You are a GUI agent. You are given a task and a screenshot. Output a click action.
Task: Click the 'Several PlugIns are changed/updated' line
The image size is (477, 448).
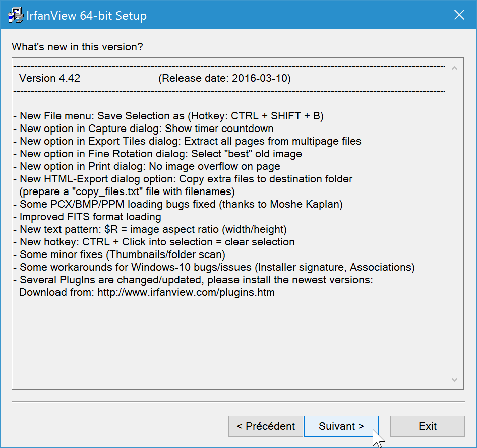(193, 280)
